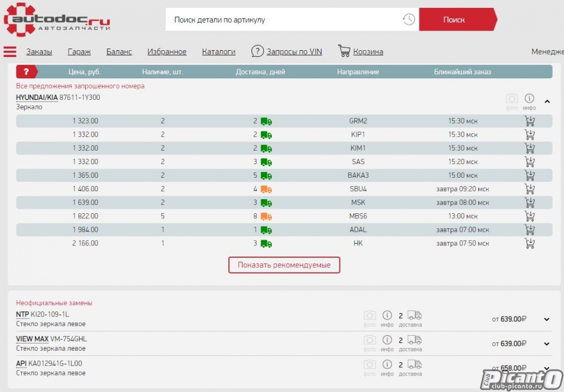
Task: Open photo icon for VIEW MAX VM-754GHL
Action: 369,340
